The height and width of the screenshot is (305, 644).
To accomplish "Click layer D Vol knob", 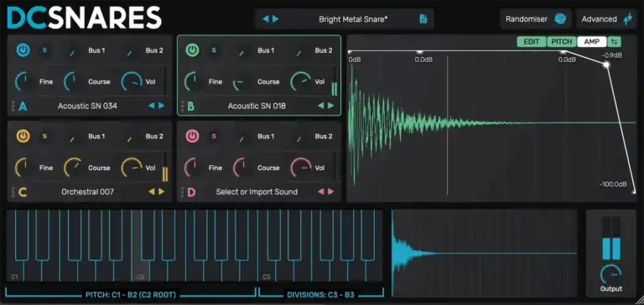I will click(301, 168).
